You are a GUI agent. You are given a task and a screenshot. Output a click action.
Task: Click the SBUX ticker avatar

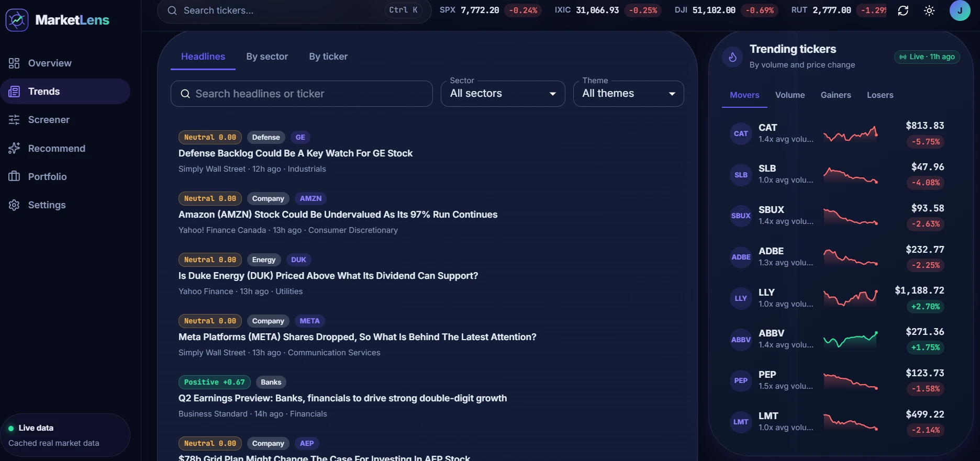(x=741, y=216)
